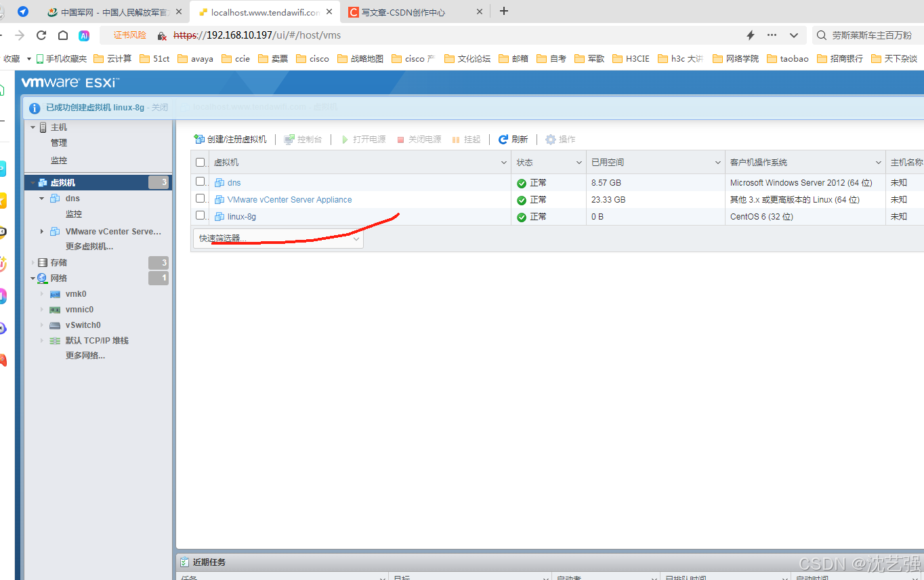Click the vmnic0 NIC icon

click(x=55, y=310)
